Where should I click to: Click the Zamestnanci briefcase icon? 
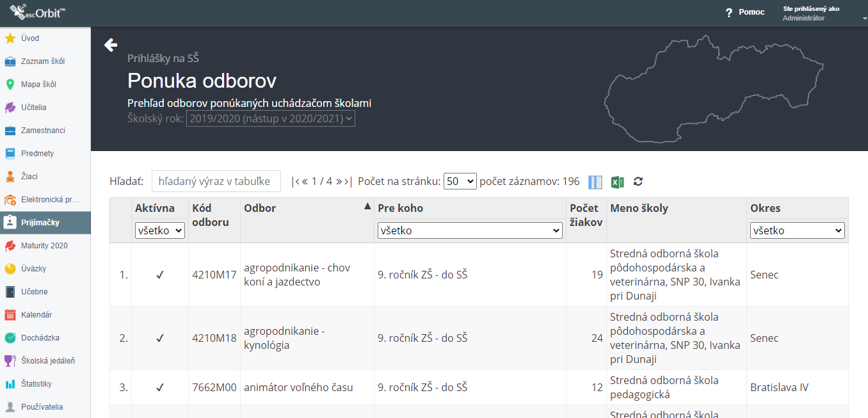10,131
